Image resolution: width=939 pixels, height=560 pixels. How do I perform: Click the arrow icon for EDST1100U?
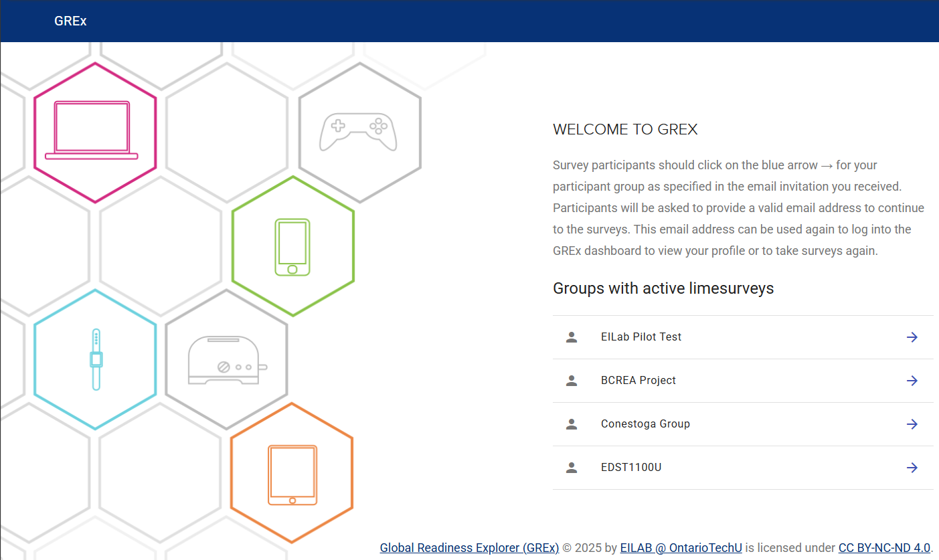pos(912,468)
